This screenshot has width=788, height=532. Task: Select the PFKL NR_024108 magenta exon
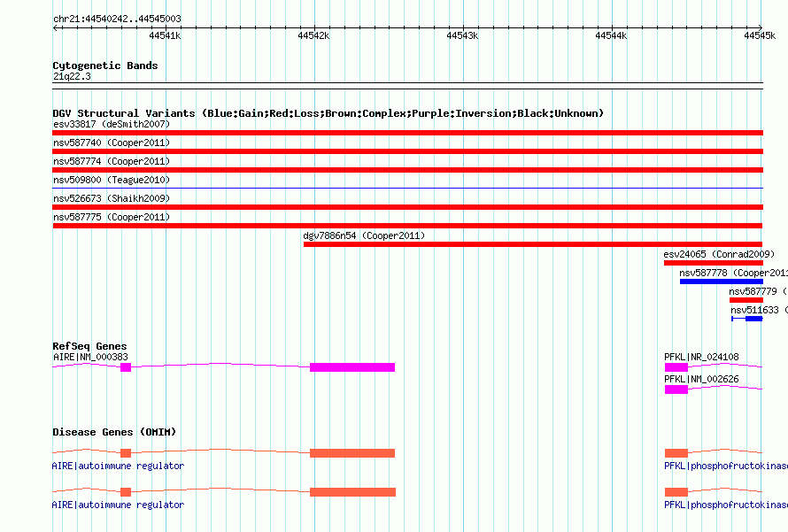(676, 367)
